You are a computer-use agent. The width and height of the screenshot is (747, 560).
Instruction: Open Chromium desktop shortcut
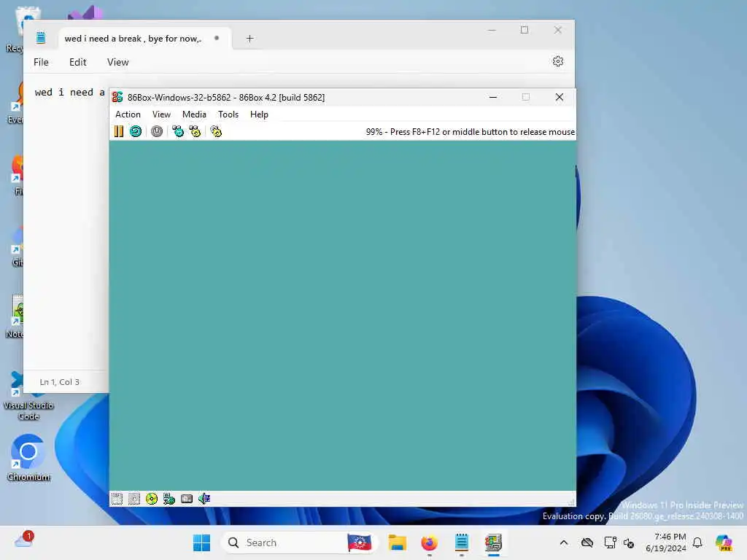pos(28,458)
